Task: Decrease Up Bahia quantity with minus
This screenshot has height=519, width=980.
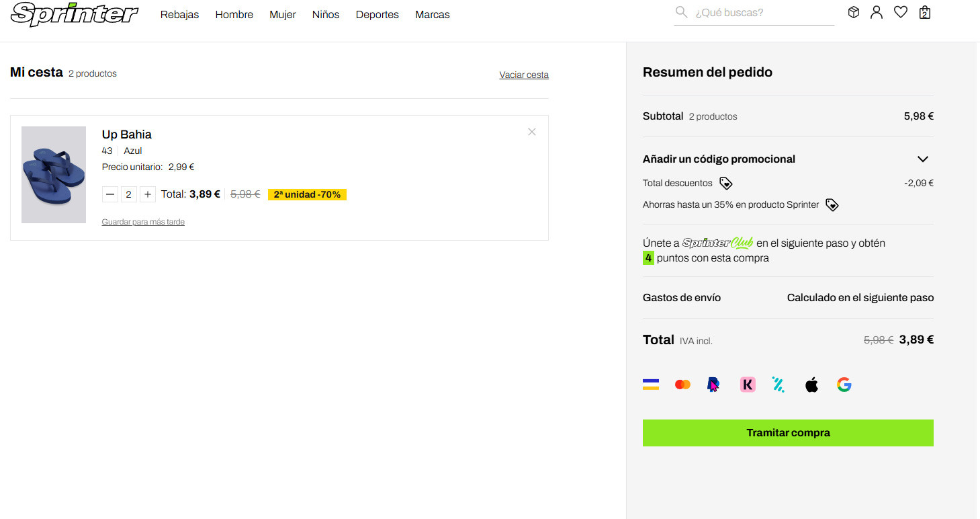Action: [110, 194]
